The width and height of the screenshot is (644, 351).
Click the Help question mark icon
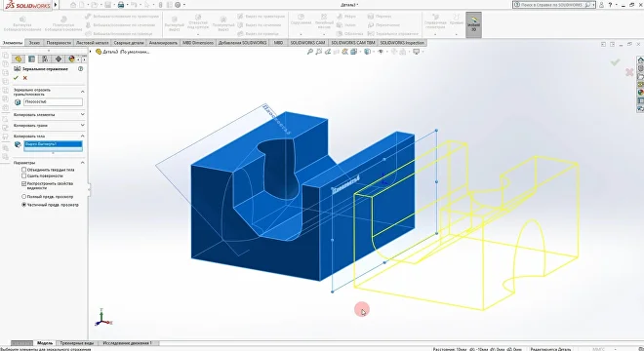(x=610, y=5)
